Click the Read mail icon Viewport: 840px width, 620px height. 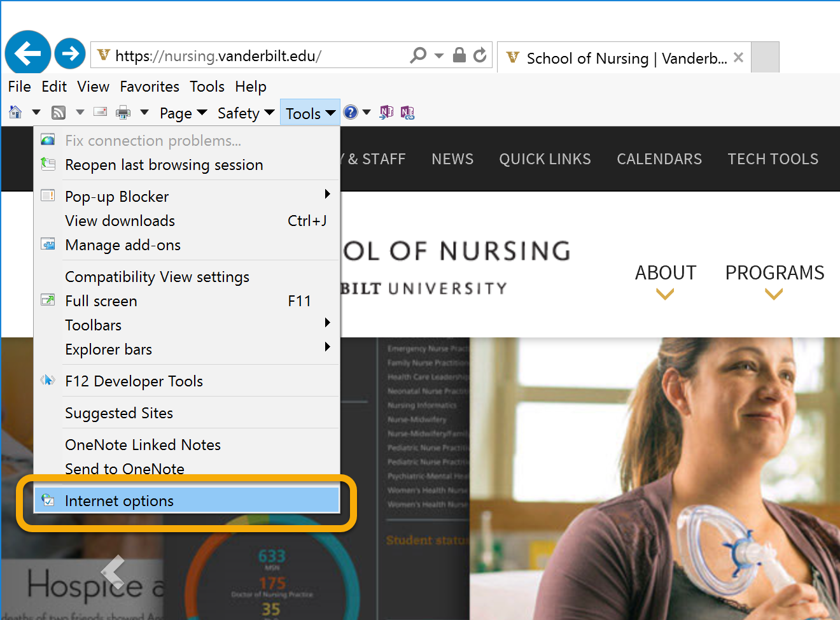click(101, 112)
